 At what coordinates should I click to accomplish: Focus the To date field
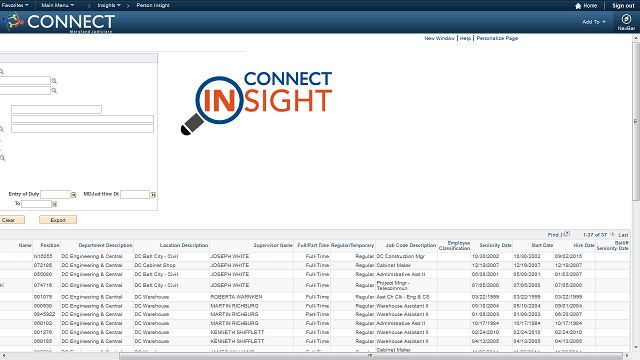(36, 204)
